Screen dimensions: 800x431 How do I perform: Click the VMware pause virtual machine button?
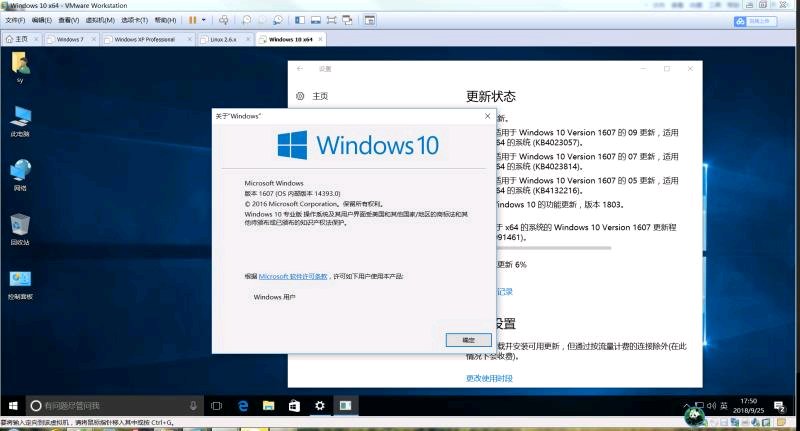[192, 20]
